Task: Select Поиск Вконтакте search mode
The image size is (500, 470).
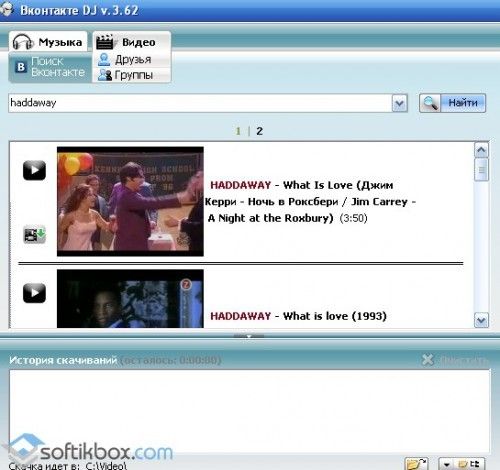Action: click(x=50, y=67)
